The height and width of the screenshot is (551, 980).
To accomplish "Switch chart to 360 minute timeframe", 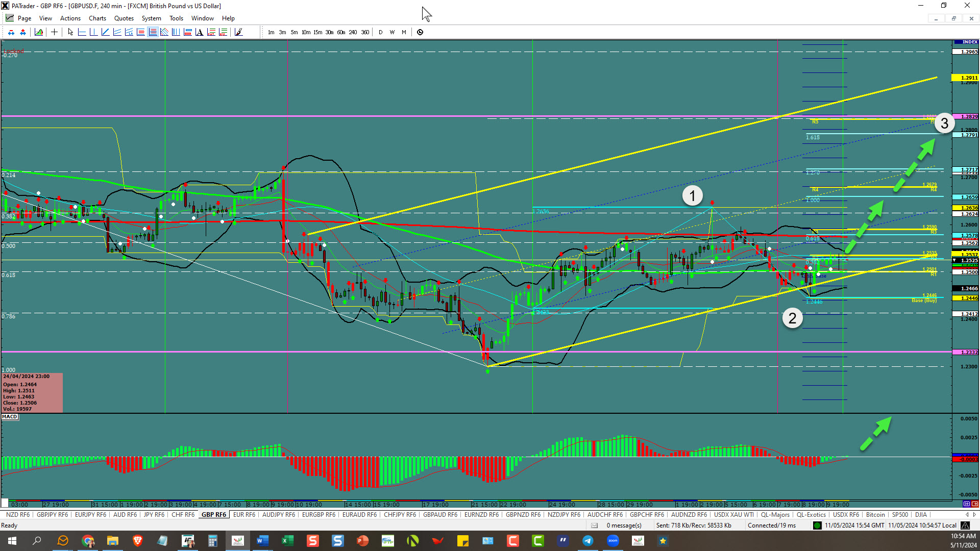I will coord(365,32).
